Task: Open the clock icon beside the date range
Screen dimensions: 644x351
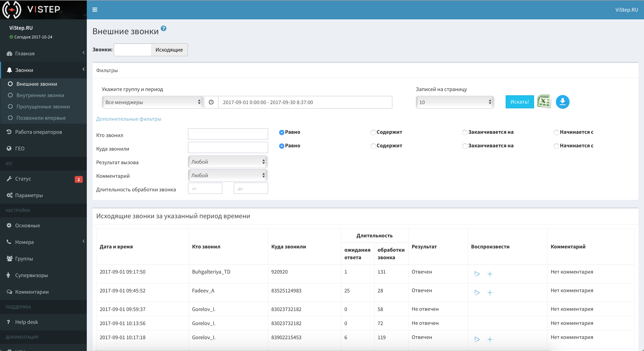Action: 211,102
